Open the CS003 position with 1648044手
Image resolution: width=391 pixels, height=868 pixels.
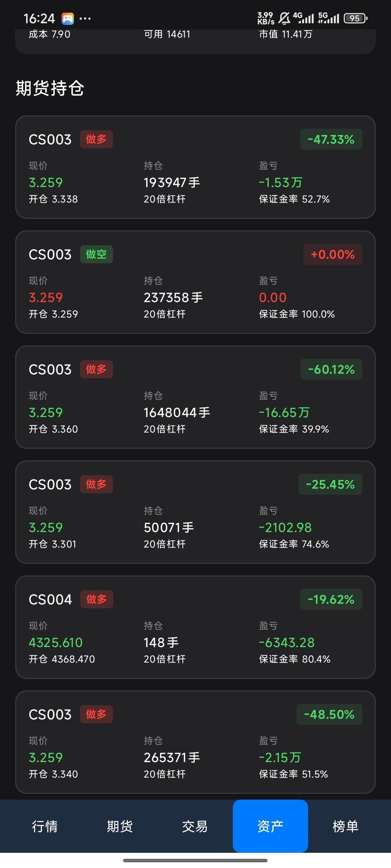pos(195,397)
